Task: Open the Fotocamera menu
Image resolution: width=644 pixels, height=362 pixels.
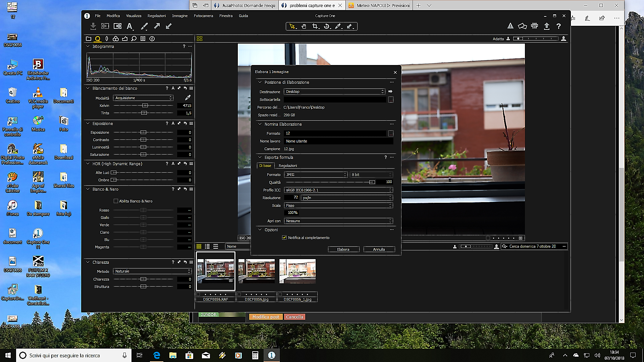Action: (203, 15)
